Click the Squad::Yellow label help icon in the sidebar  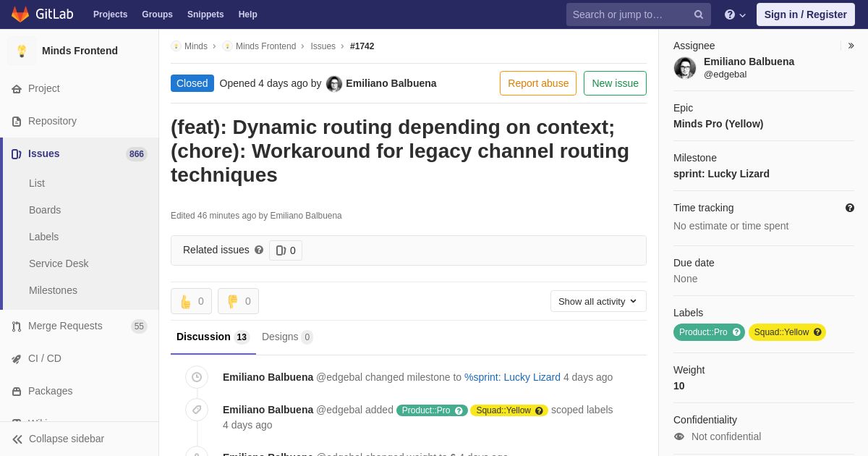(x=817, y=332)
